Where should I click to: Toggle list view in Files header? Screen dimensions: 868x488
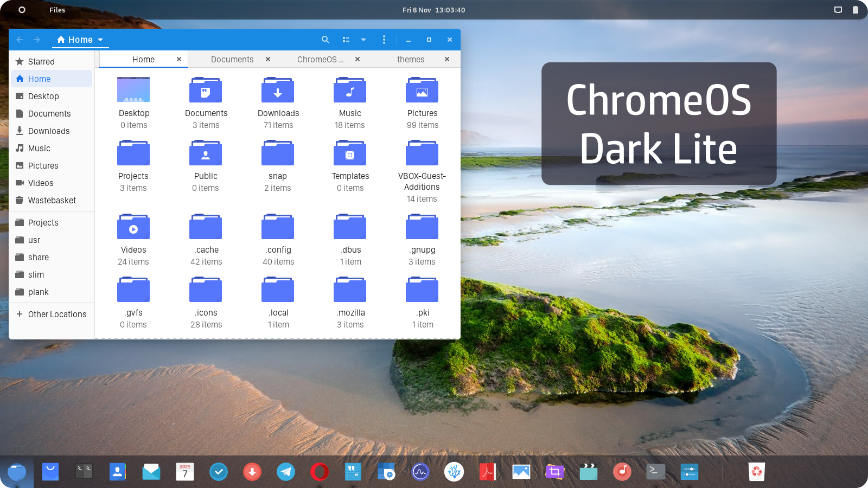(x=346, y=40)
